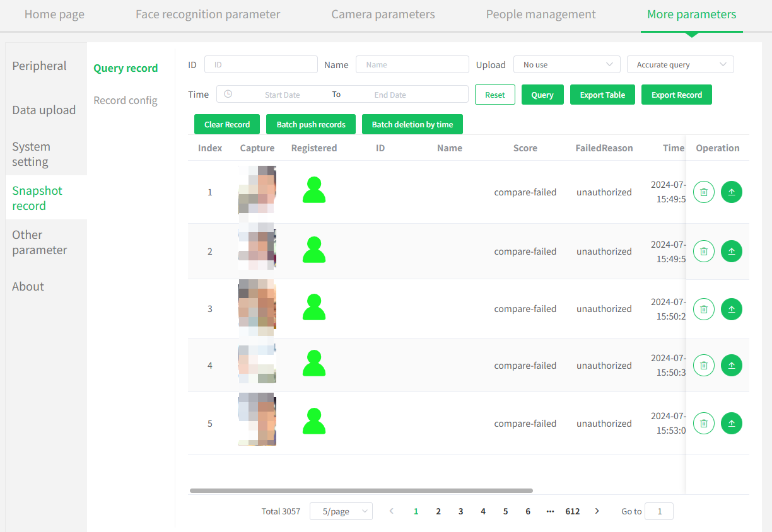Delete snapshot record in row 1
Image resolution: width=772 pixels, height=532 pixels.
[704, 192]
